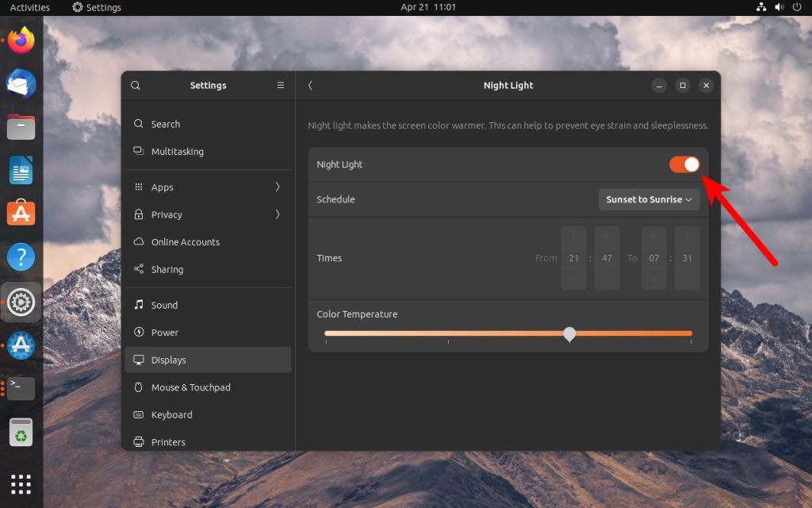This screenshot has width=812, height=508.
Task: Expand the Privacy row chevron
Action: coord(278,214)
